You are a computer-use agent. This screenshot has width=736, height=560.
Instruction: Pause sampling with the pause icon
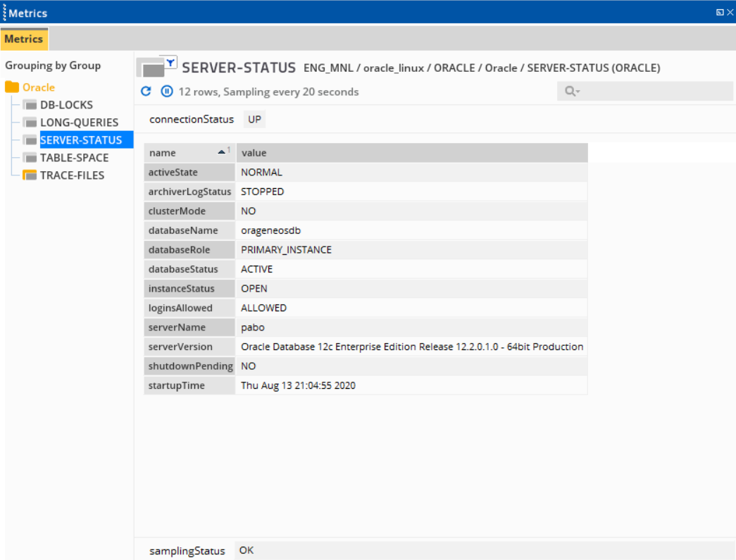[x=167, y=91]
